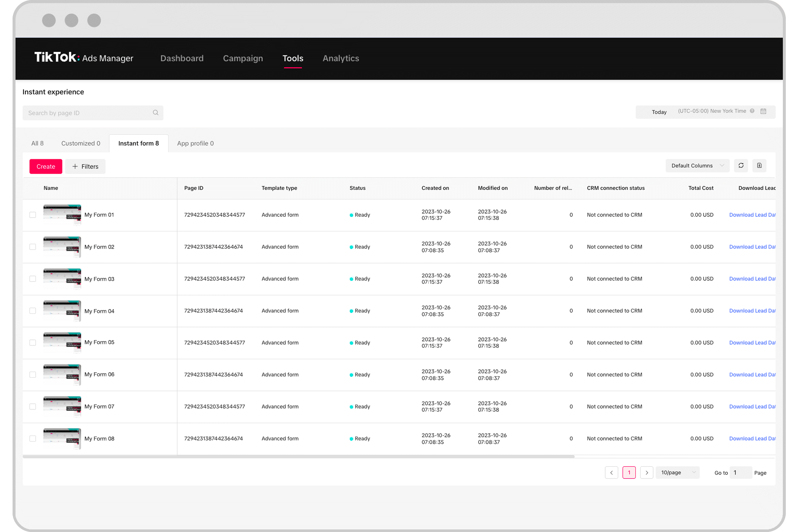Screen dimensions: 798x532
Task: Select the thumbnail preview for My Form 06
Action: [62, 374]
